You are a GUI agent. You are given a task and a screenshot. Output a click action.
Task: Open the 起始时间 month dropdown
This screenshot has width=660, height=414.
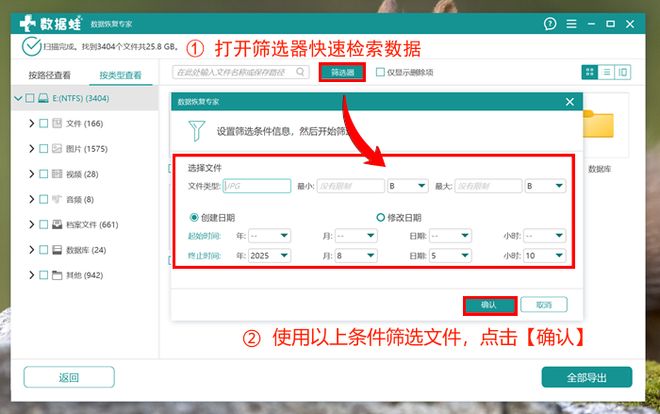pos(356,236)
